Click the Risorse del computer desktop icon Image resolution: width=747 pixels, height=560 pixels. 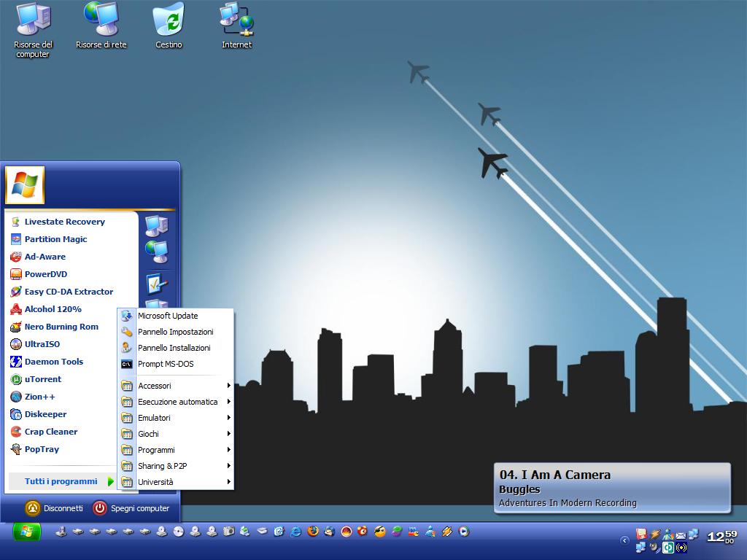[33, 29]
